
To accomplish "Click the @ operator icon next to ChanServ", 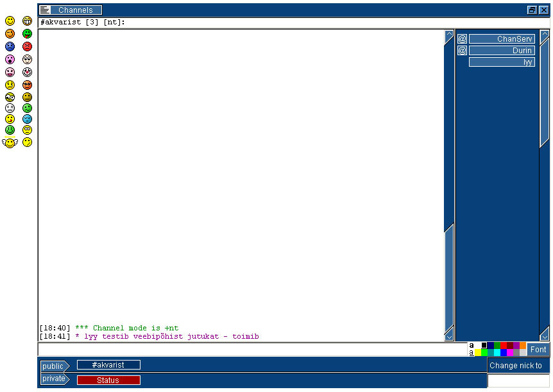I will click(462, 38).
